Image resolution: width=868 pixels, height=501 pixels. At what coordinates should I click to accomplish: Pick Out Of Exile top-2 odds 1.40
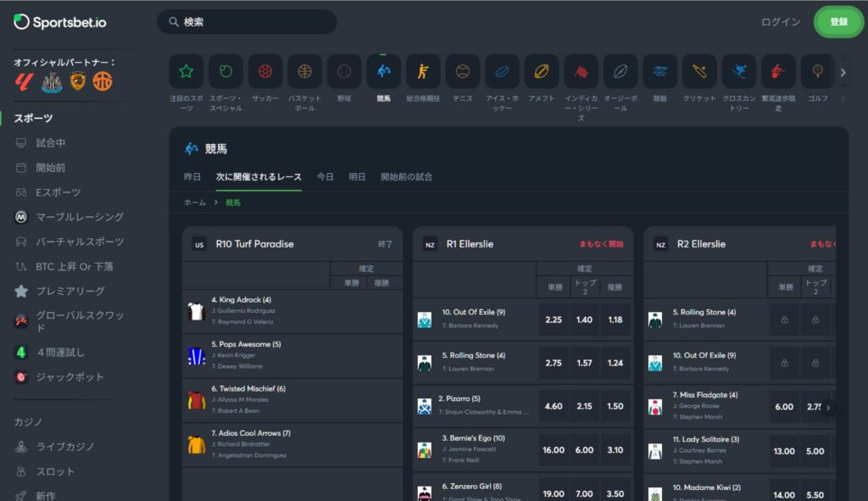pos(584,320)
